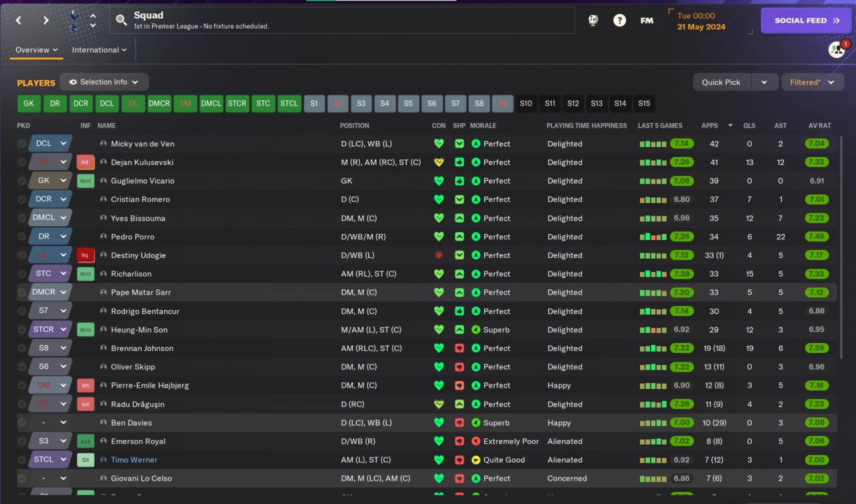Open the notifications icon with red badge
This screenshot has width=856, height=504.
click(837, 49)
